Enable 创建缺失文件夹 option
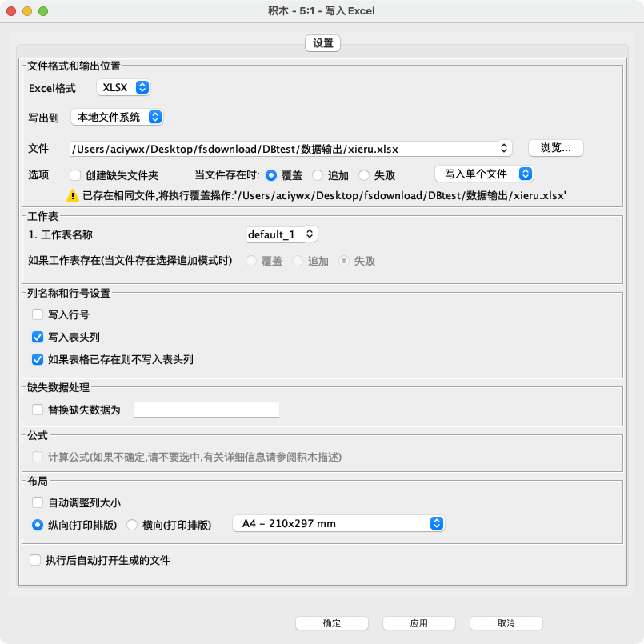Image resolution: width=644 pixels, height=644 pixels. tap(74, 174)
